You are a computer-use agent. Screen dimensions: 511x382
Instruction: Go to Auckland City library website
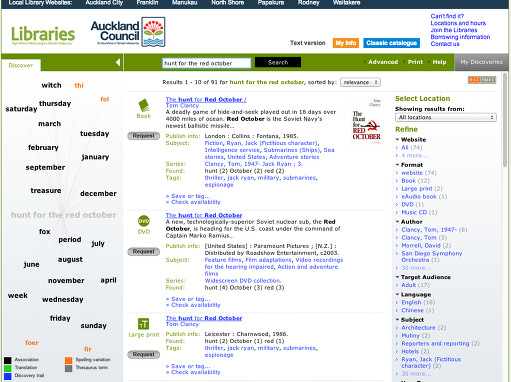104,3
